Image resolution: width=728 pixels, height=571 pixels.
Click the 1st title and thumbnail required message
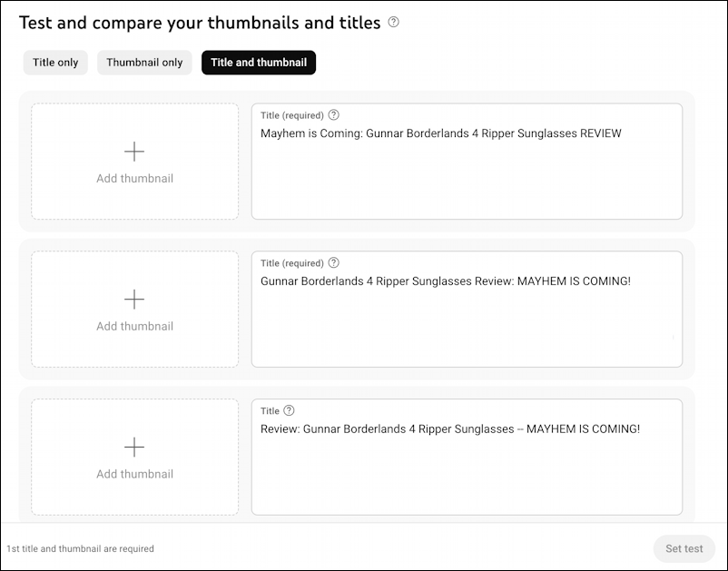pyautogui.click(x=78, y=548)
